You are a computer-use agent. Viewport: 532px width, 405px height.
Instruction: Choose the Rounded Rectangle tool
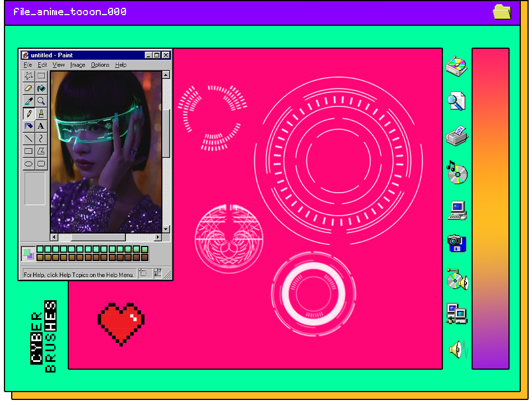41,164
